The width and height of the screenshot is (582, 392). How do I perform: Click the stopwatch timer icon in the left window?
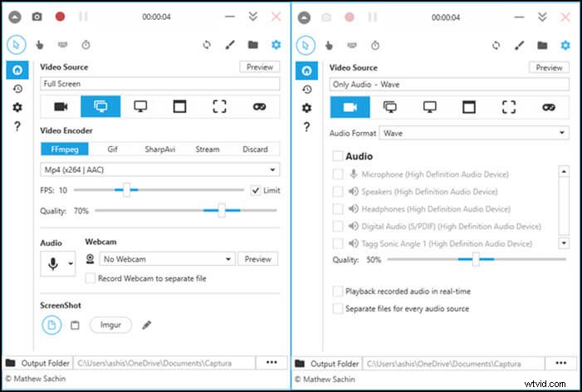click(86, 45)
